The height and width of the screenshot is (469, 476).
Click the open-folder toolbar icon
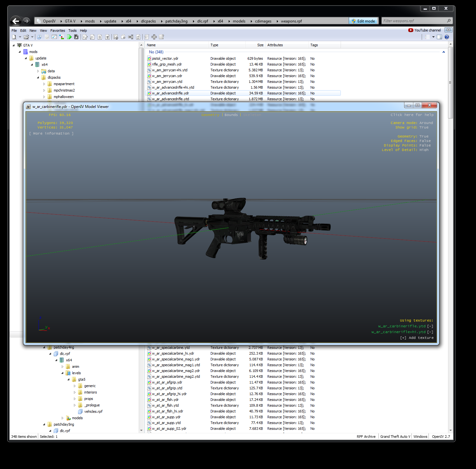[26, 37]
